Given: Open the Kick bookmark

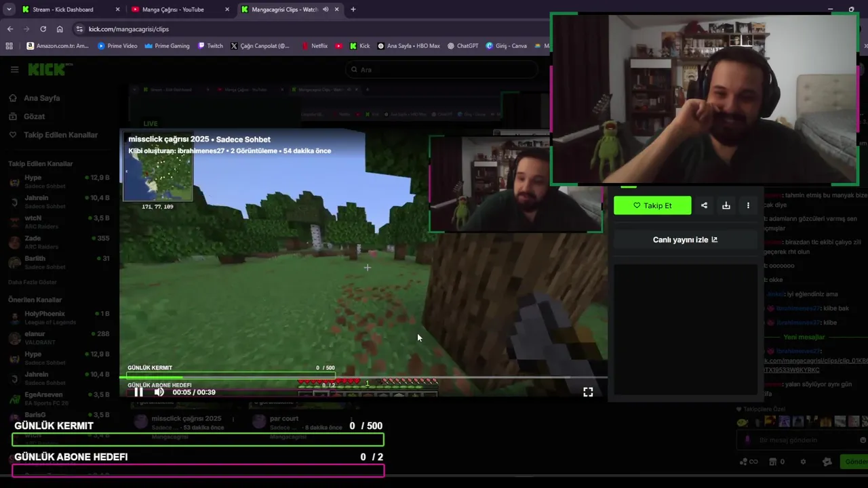Looking at the screenshot, I should click(359, 46).
